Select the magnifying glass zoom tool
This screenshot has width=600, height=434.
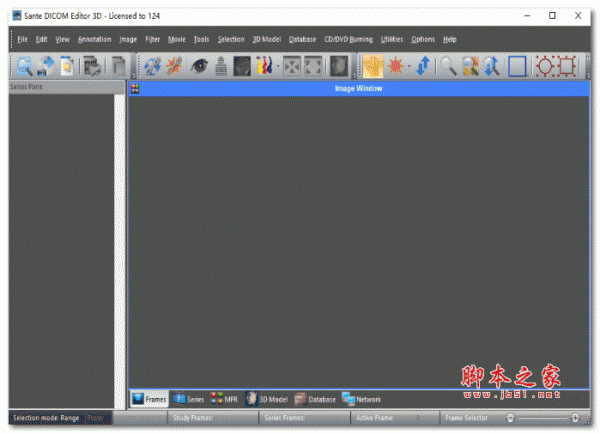point(448,66)
